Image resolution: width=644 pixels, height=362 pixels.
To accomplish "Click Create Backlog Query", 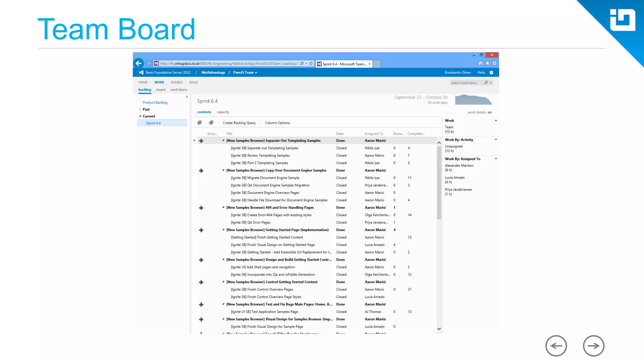I will 239,123.
